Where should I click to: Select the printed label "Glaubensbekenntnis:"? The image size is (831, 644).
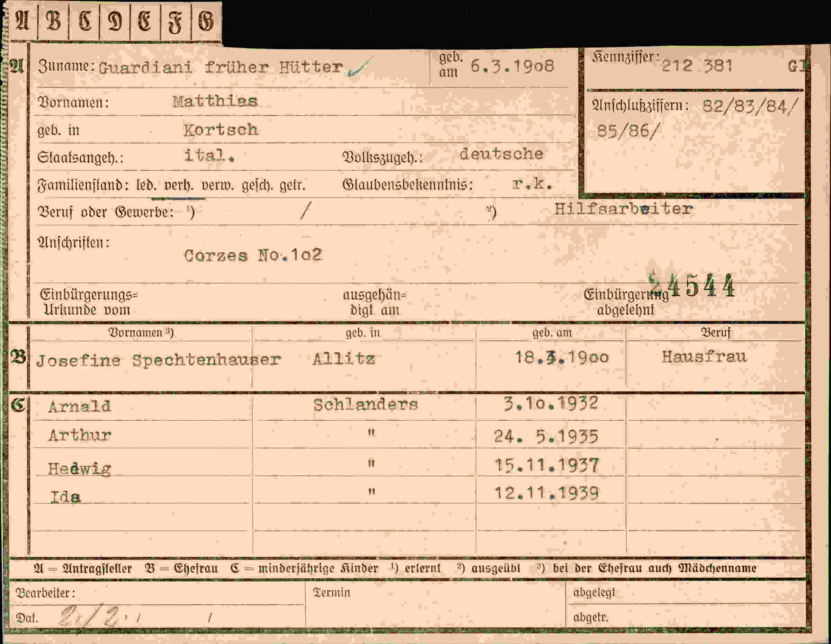pos(408,185)
